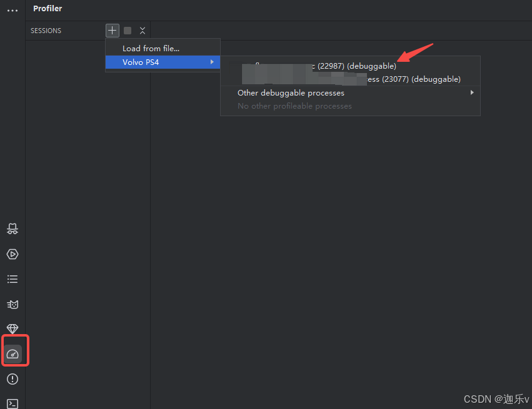Click the hexagonal play sidebar icon
The height and width of the screenshot is (409, 532).
pos(13,254)
